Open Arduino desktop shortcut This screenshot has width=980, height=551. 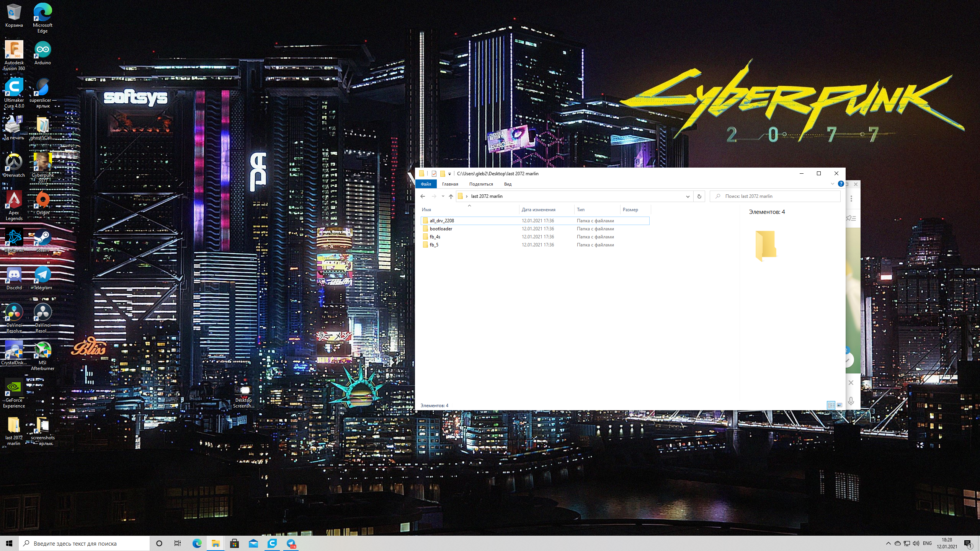42,53
